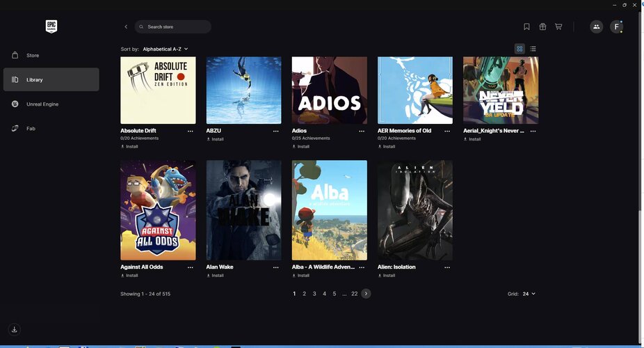Install the ABZU game
Image resolution: width=644 pixels, height=348 pixels.
tap(216, 139)
